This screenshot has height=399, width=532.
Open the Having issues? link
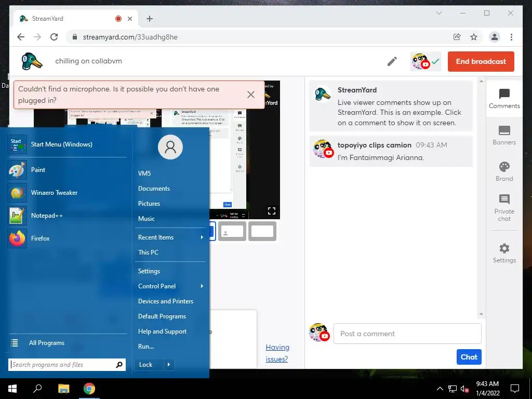point(277,353)
